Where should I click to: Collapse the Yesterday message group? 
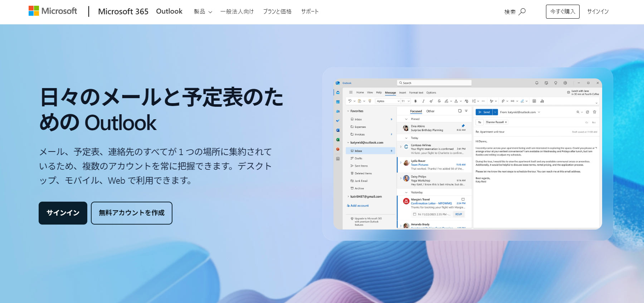[x=406, y=192]
